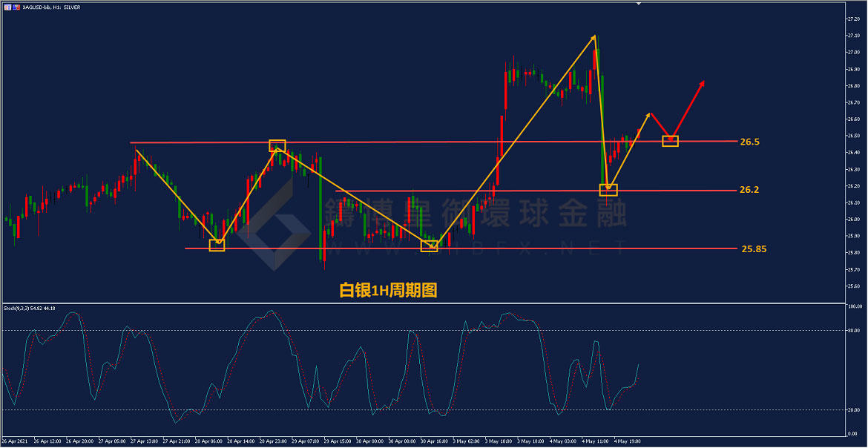The image size is (868, 448).
Task: Select the yellow box on the 26.2 line
Action: click(x=608, y=190)
